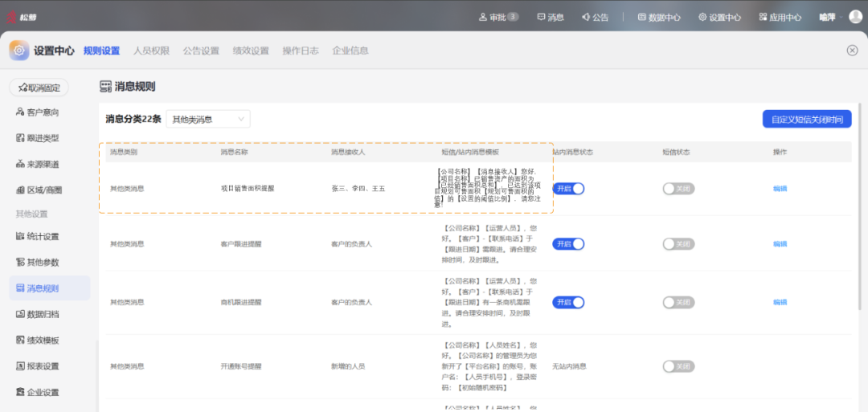This screenshot has height=412, width=868.
Task: Toggle 站内消息 switch for 商机跟进提醒
Action: [568, 303]
